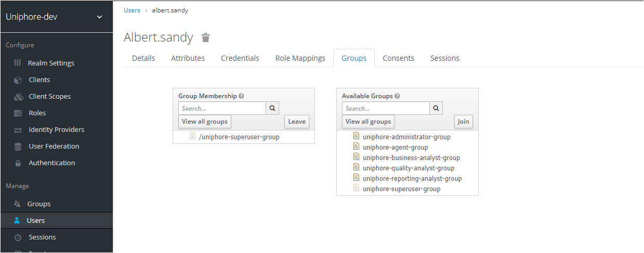
Task: Click the Available Groups search magnifier button
Action: pyautogui.click(x=436, y=108)
